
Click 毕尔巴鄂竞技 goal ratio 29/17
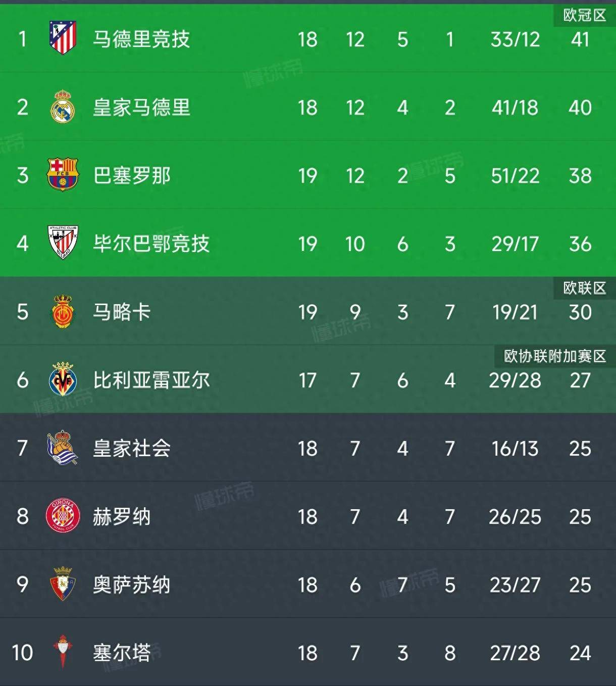(514, 244)
